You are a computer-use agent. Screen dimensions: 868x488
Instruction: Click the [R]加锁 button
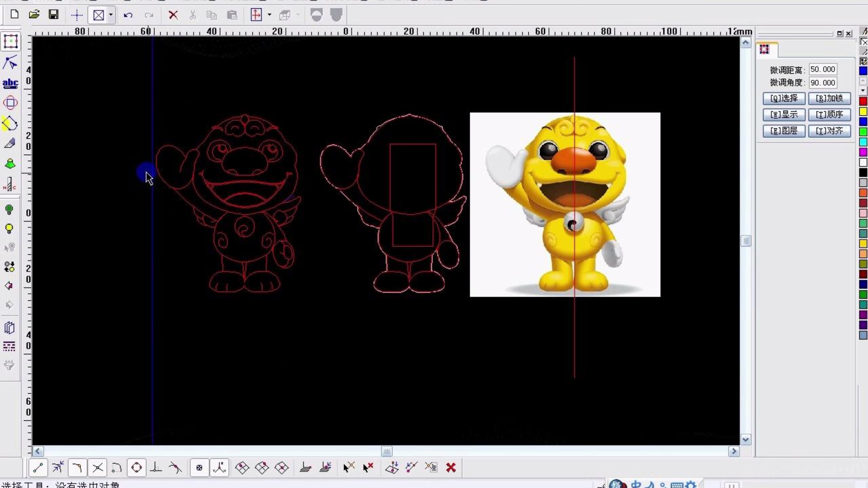829,98
